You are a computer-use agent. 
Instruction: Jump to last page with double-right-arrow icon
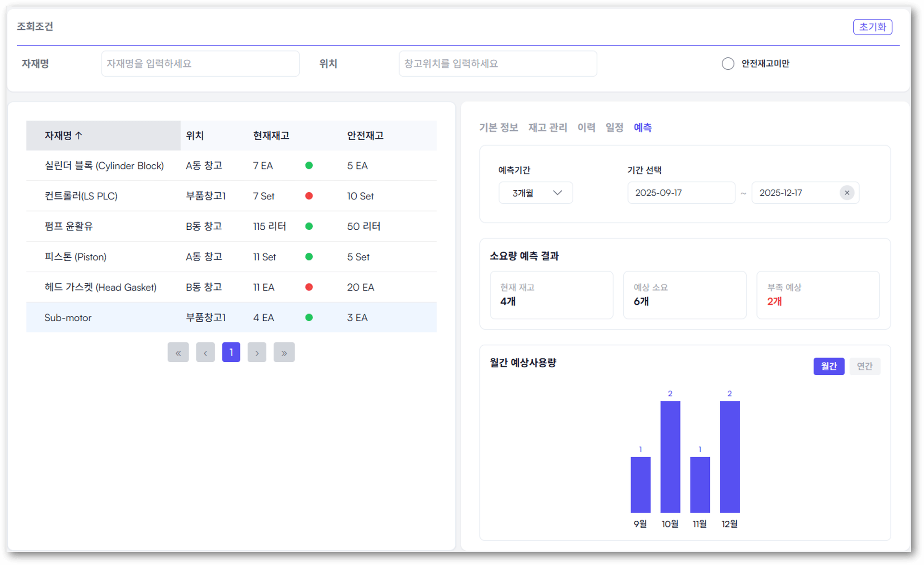(284, 352)
